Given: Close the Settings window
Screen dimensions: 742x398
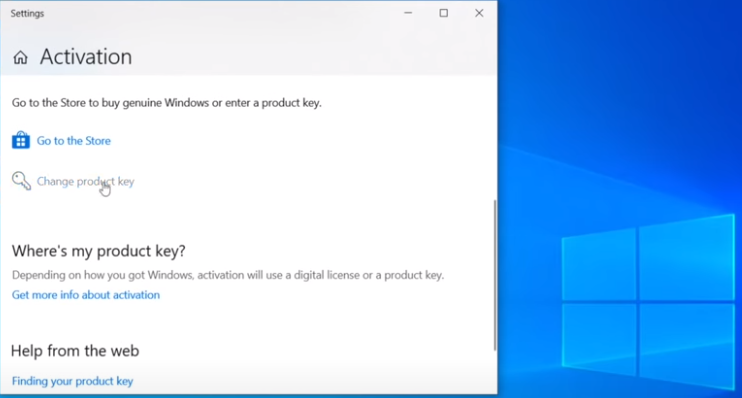Looking at the screenshot, I should tap(479, 13).
